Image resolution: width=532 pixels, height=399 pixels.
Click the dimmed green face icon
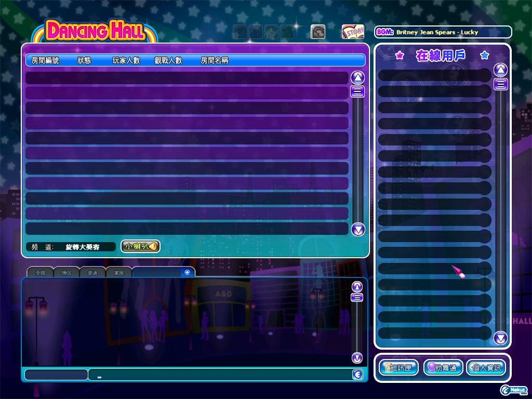click(271, 32)
